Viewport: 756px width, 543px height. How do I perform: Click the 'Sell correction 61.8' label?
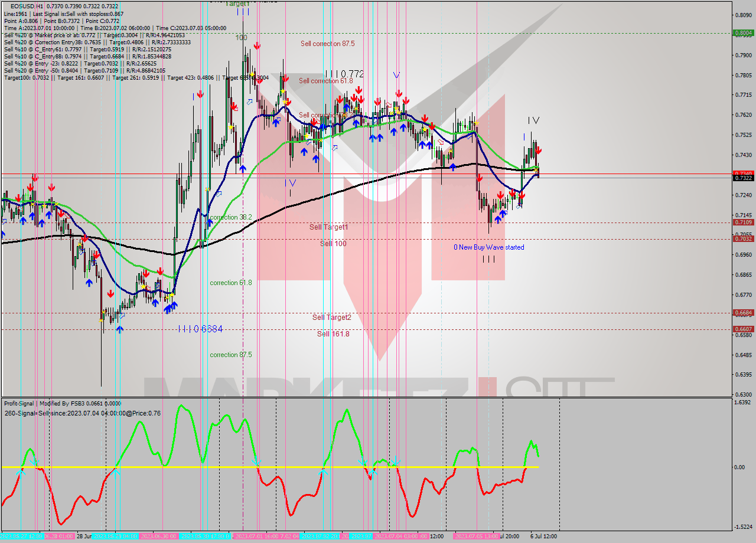click(325, 81)
